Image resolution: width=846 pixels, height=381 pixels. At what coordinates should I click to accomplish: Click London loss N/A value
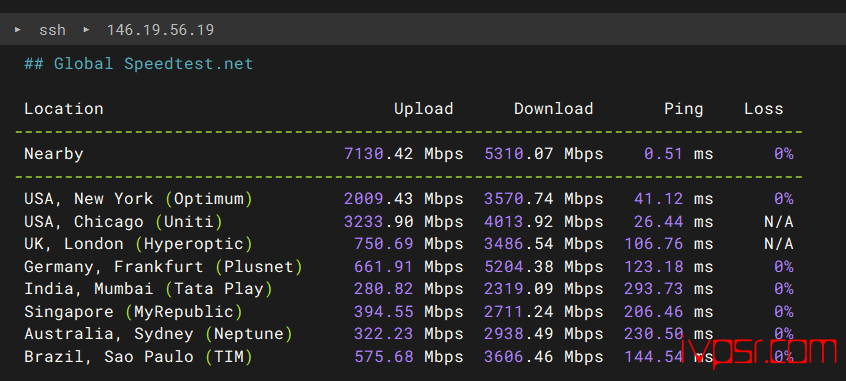pos(779,244)
